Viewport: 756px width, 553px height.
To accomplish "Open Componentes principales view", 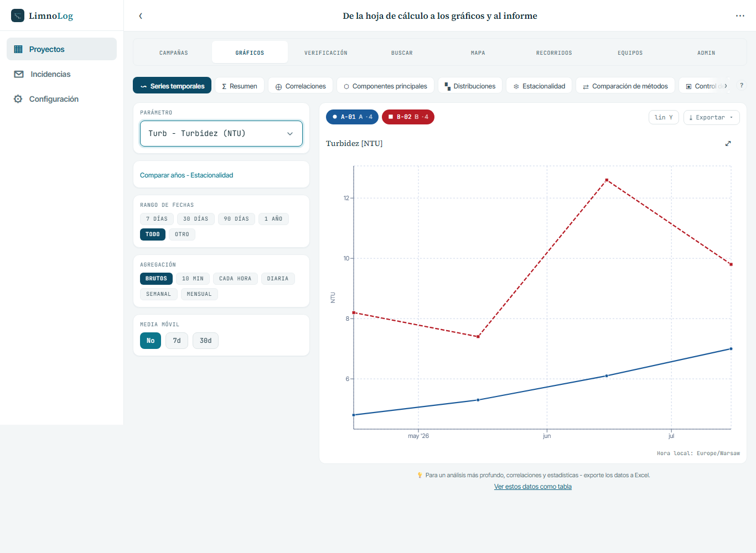I will tap(385, 86).
